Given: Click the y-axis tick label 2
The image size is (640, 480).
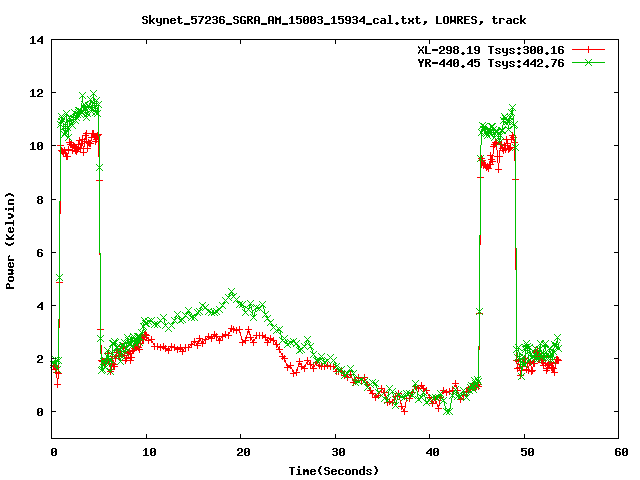Looking at the screenshot, I should [x=40, y=359].
